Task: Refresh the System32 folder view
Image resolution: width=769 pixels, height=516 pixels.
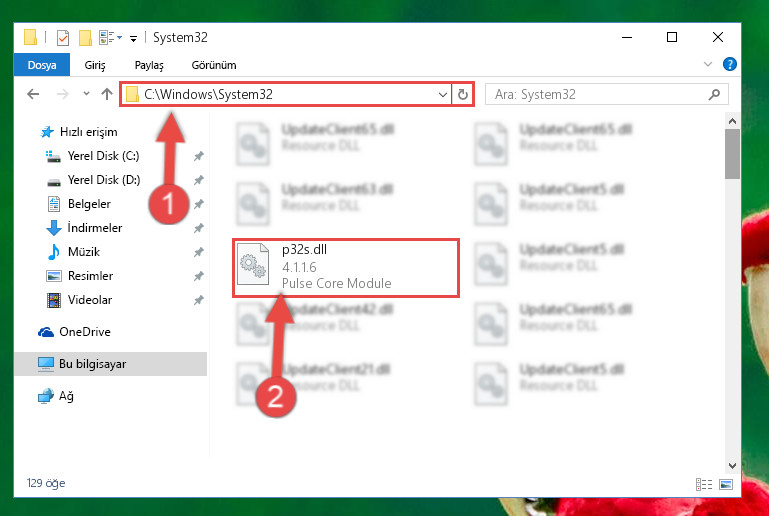Action: [462, 94]
